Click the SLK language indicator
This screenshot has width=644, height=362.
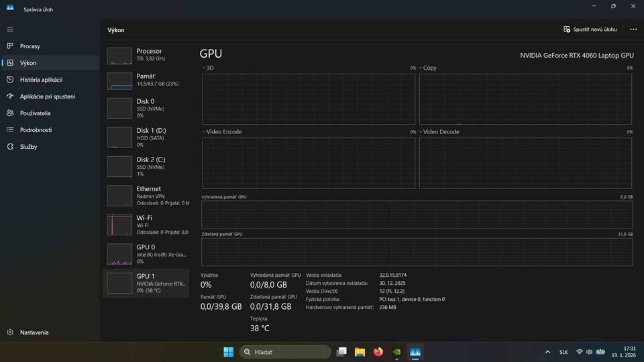pyautogui.click(x=563, y=352)
